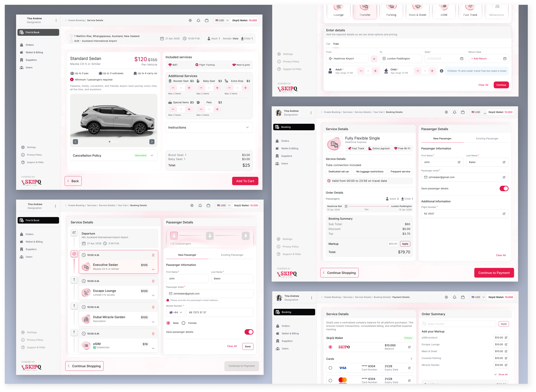Image resolution: width=536 pixels, height=392 pixels.
Task: Edit flight number NZ 4547 icon
Action: [504, 214]
